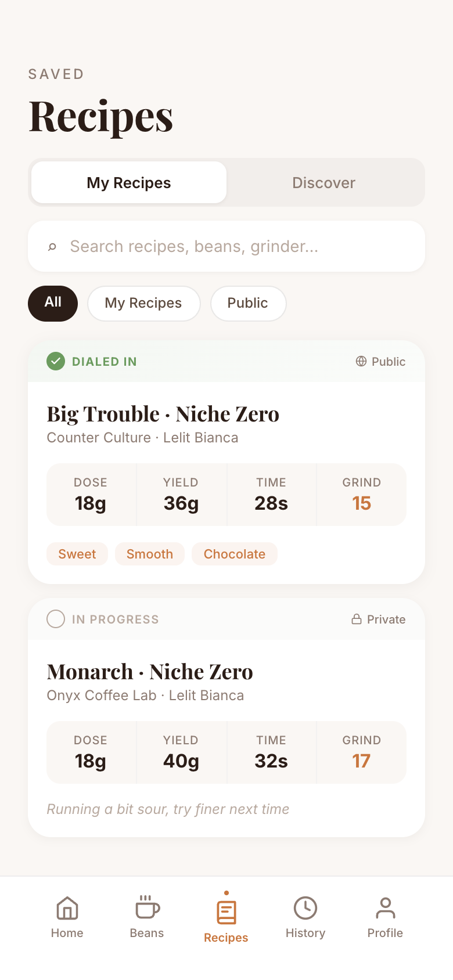This screenshot has height=980, width=453.
Task: Open History via the clock icon
Action: (305, 907)
